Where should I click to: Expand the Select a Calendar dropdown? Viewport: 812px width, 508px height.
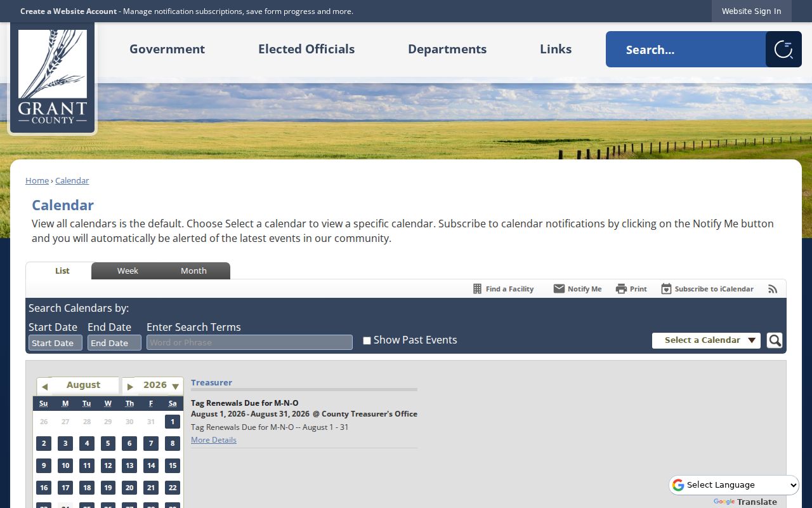(706, 340)
